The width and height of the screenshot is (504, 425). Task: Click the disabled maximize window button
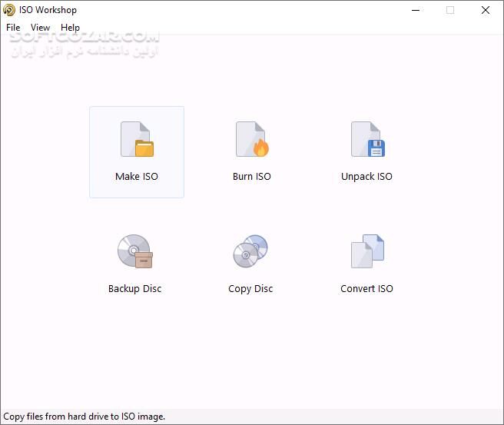[450, 10]
